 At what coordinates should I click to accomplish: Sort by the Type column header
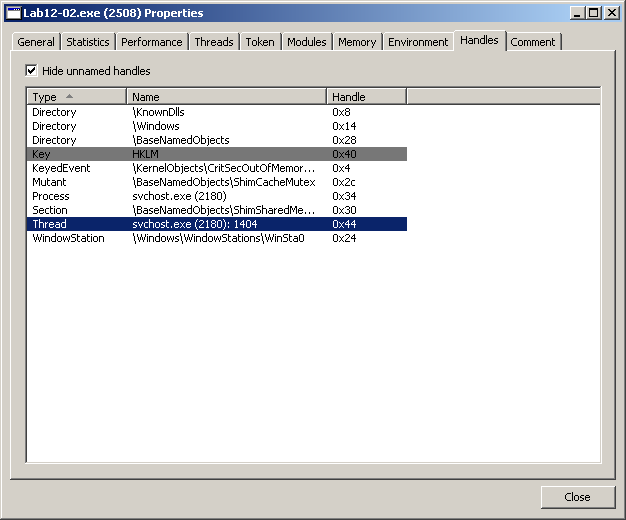[x=77, y=97]
